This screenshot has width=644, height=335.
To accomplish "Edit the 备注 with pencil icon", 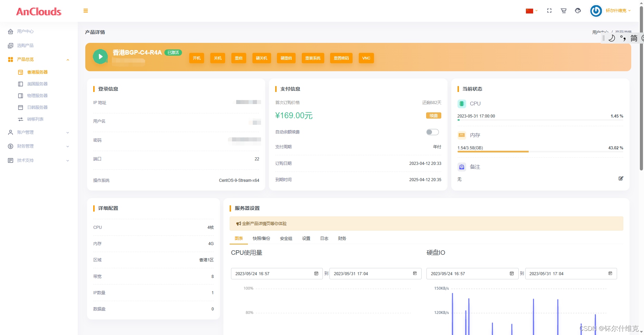I will pos(621,178).
